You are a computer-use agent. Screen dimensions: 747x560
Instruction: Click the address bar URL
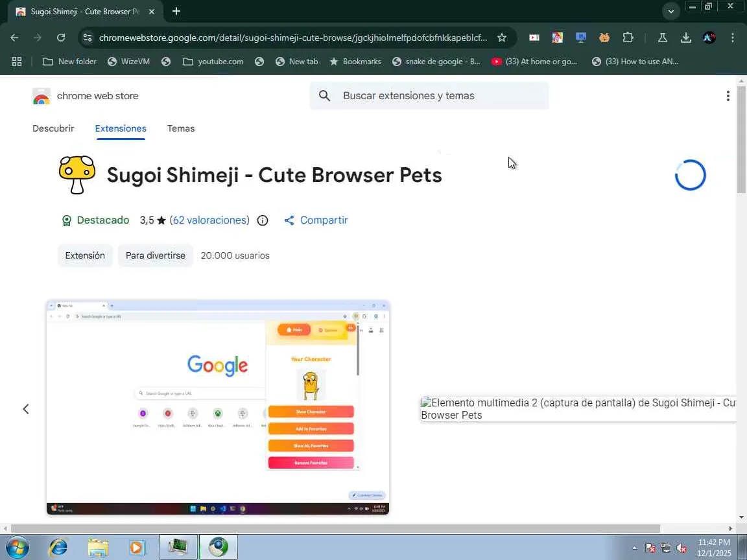point(293,38)
